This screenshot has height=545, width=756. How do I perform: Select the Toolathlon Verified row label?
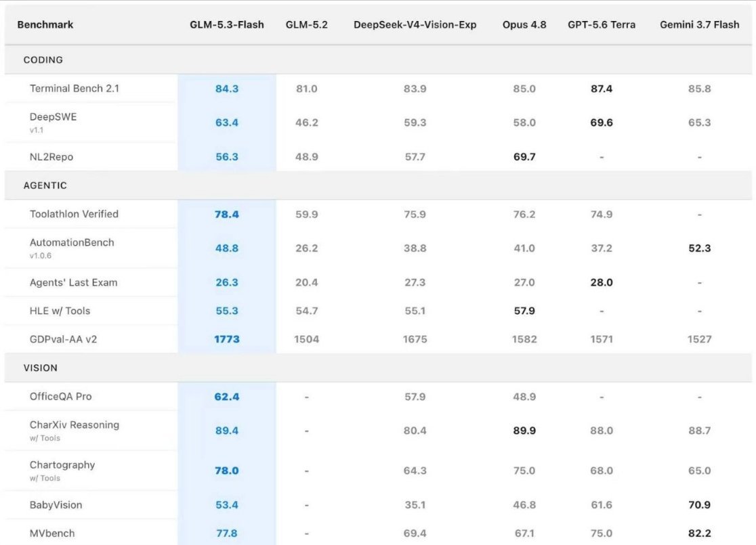74,214
